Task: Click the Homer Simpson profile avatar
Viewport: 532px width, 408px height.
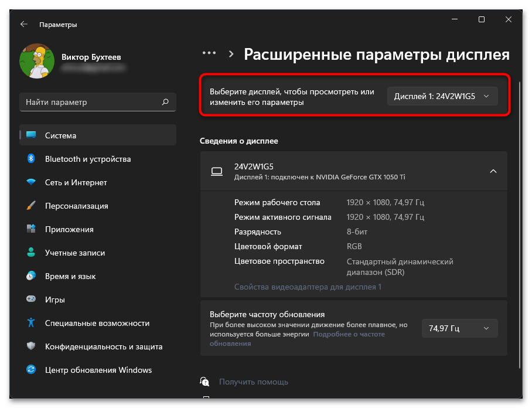Action: [37, 61]
